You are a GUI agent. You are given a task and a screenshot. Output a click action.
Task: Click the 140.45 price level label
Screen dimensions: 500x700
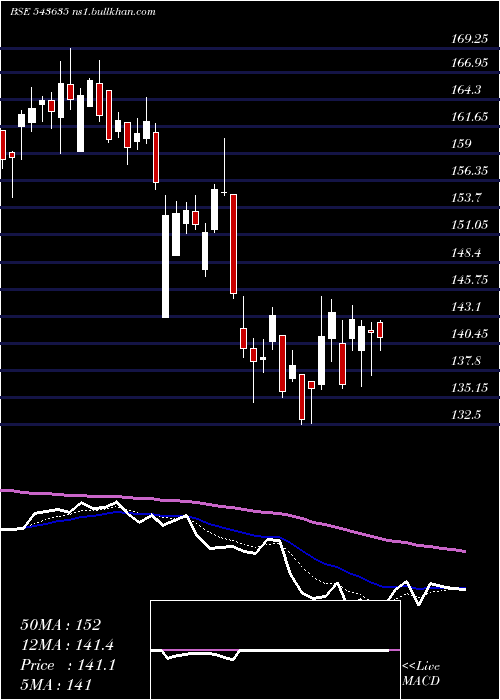pos(469,333)
